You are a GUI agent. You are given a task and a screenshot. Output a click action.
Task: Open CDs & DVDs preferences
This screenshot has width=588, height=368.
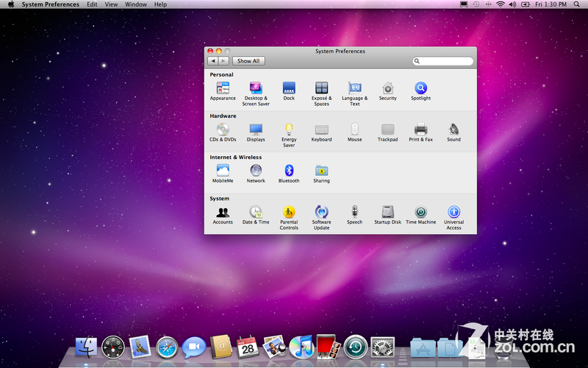click(x=223, y=132)
